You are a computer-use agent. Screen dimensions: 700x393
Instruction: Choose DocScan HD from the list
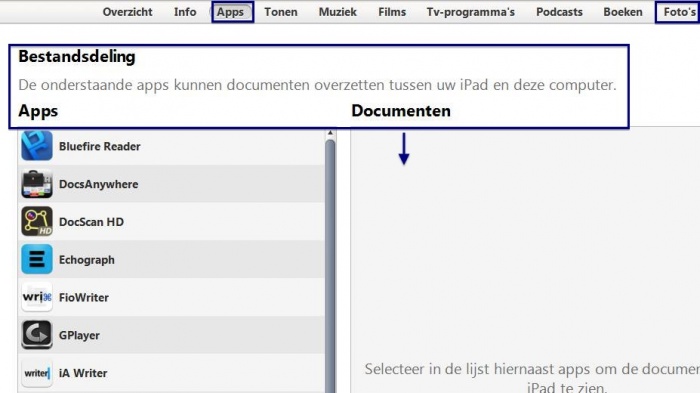click(171, 222)
